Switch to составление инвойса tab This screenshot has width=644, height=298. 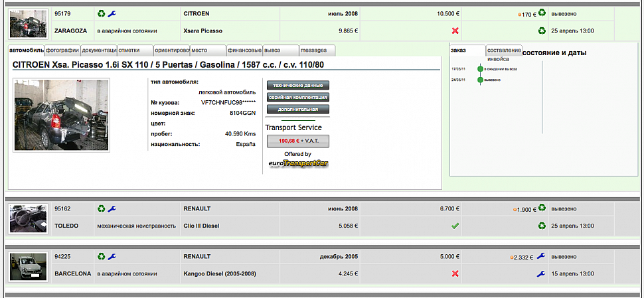point(504,50)
